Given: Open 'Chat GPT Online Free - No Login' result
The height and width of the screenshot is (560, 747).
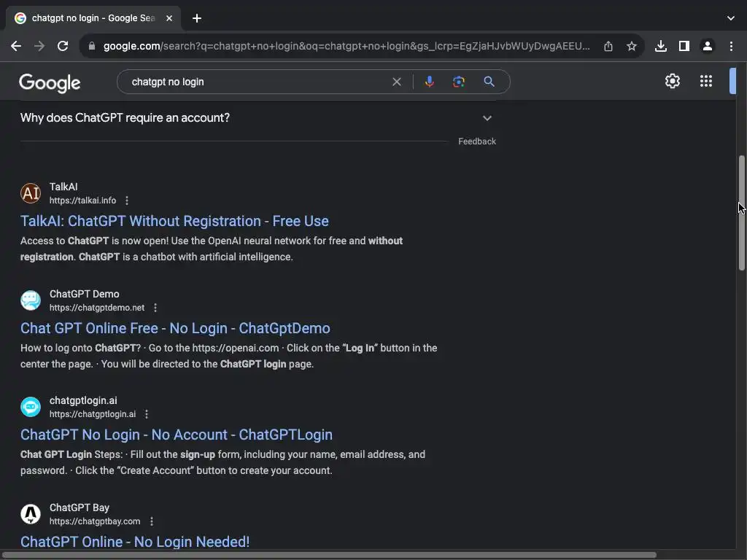Looking at the screenshot, I should tap(175, 328).
